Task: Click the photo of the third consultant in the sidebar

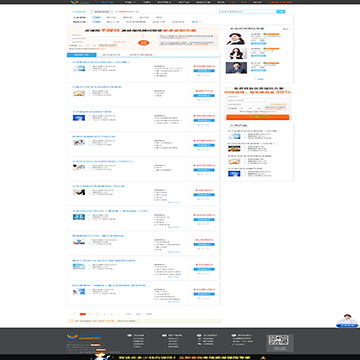Action: (x=237, y=68)
